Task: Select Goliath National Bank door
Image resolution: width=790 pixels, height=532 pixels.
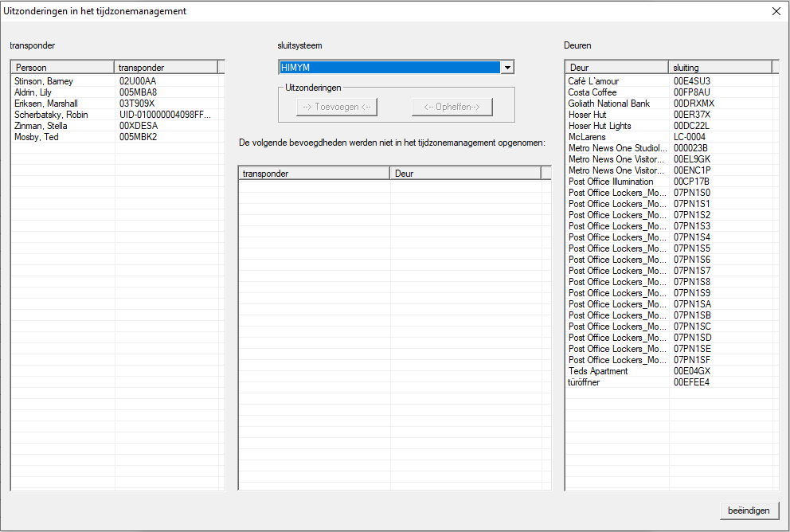Action: (x=608, y=104)
